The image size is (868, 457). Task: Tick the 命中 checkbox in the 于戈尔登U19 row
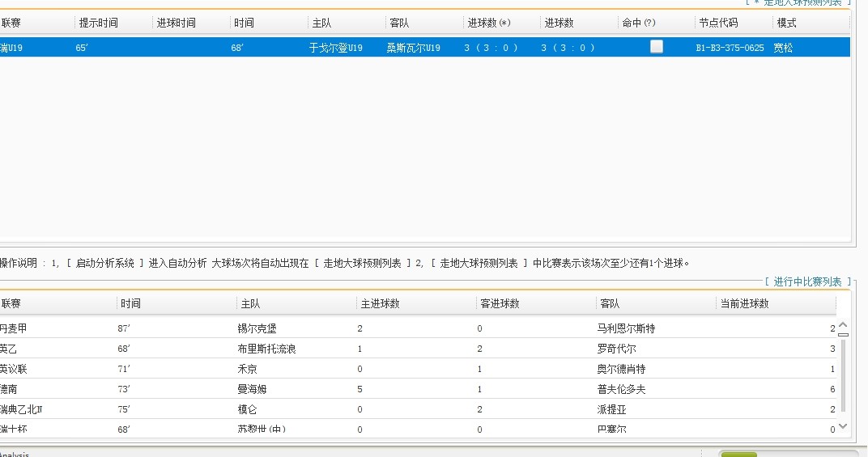pyautogui.click(x=656, y=47)
